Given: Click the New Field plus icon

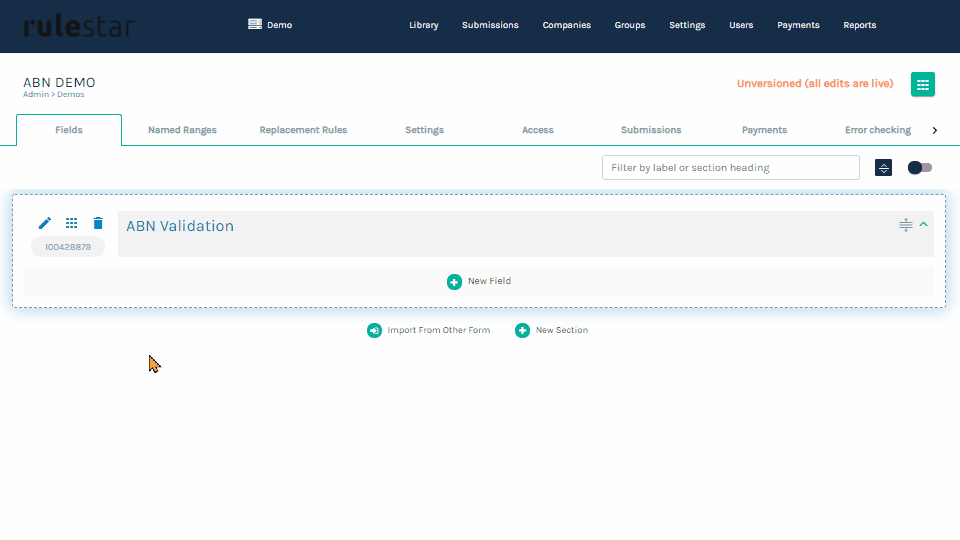Looking at the screenshot, I should (454, 282).
